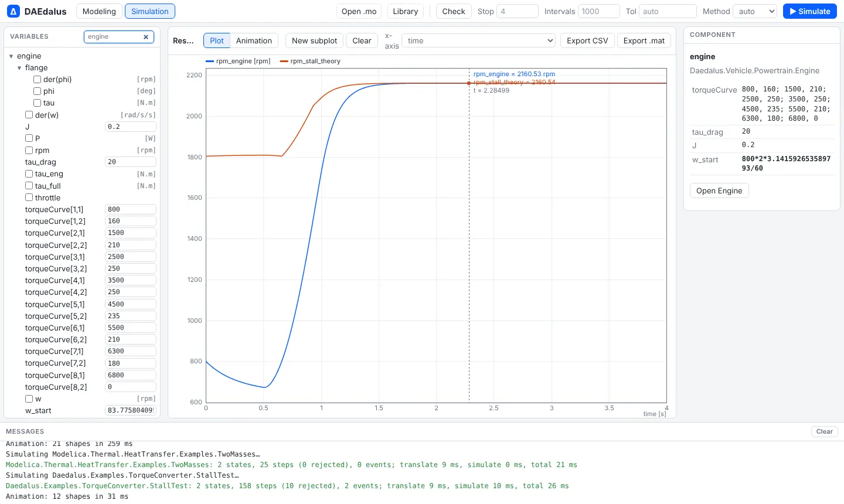Click the green StallTest result message line

pos(287,486)
